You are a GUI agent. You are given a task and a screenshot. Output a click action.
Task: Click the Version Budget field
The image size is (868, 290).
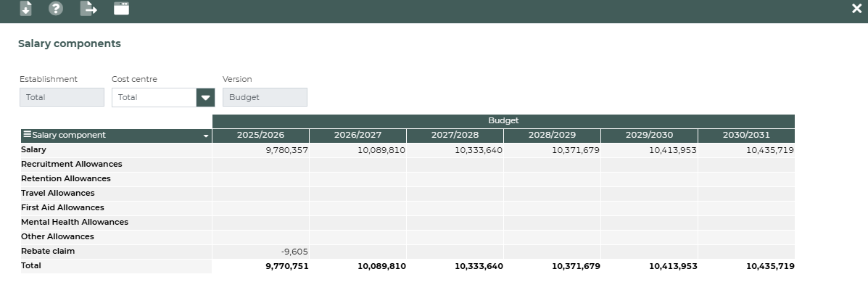click(x=265, y=97)
